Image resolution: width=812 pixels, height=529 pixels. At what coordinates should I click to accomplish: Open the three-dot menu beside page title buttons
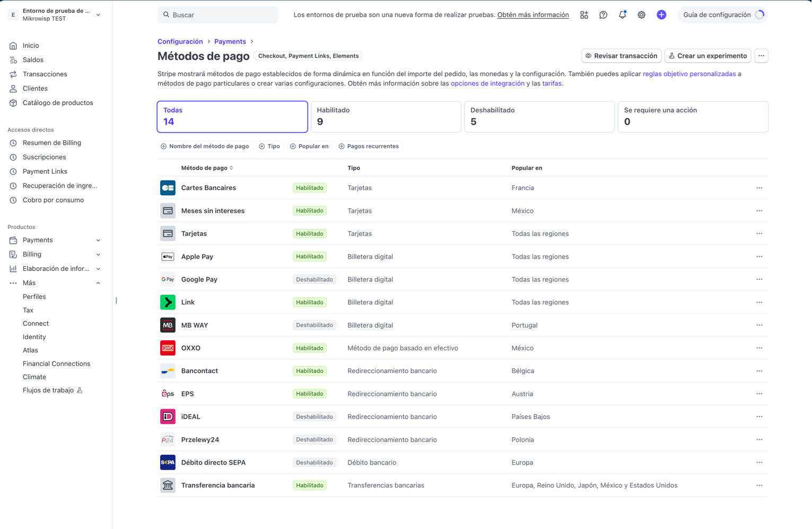[761, 56]
